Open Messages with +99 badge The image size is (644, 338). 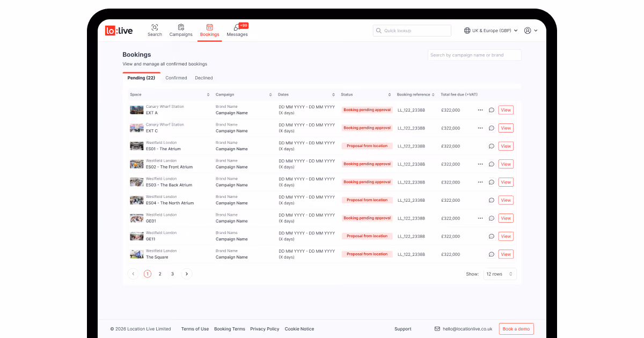[x=237, y=31]
